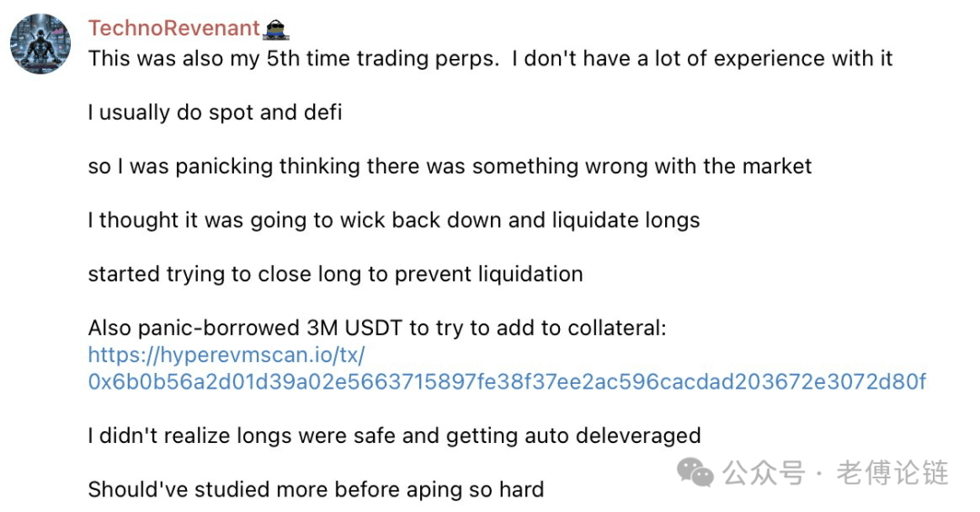
Task: Click the 'I usually do spot and defi' line
Action: click(215, 113)
